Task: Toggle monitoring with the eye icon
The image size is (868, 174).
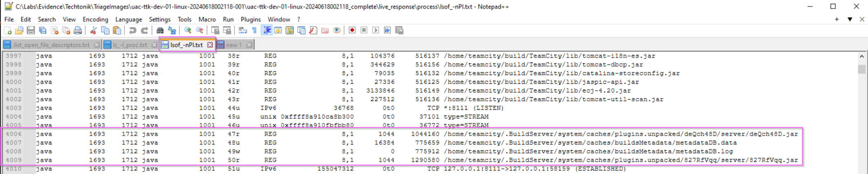Action: tap(337, 31)
